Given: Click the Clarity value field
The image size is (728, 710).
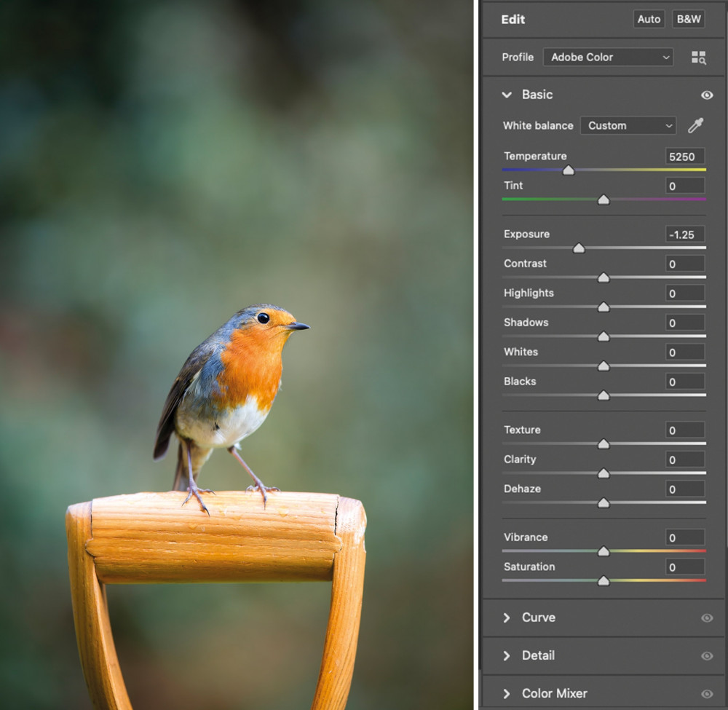Looking at the screenshot, I should (685, 459).
